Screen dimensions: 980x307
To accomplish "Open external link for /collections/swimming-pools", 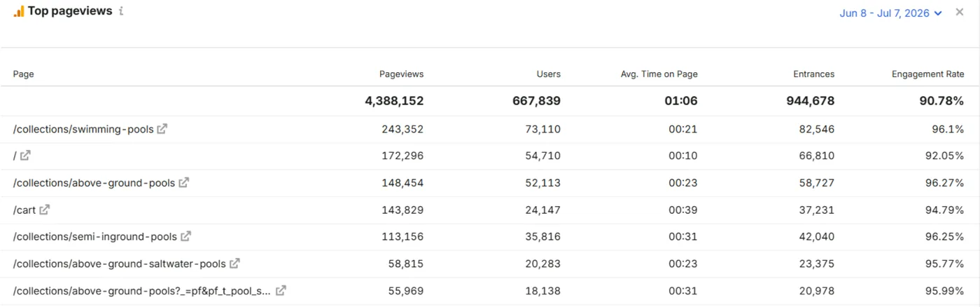I will pyautogui.click(x=162, y=129).
